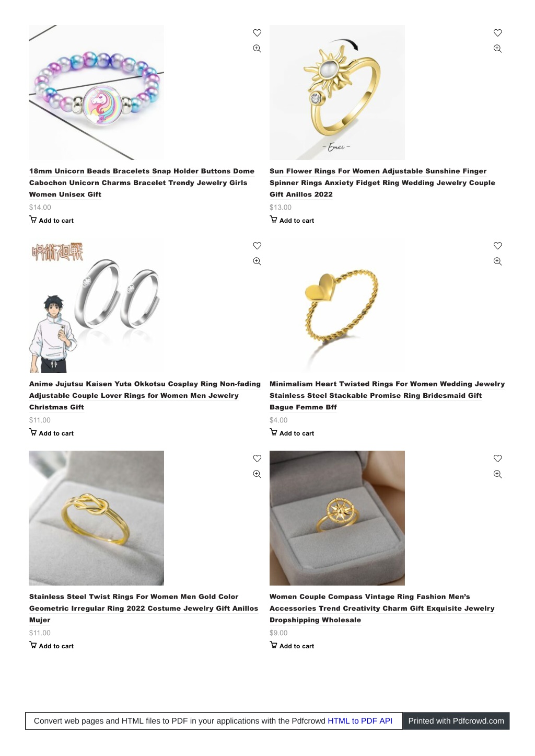The width and height of the screenshot is (535, 756).
Task: Open magnifier for Compass Vintage Ring
Action: (497, 474)
